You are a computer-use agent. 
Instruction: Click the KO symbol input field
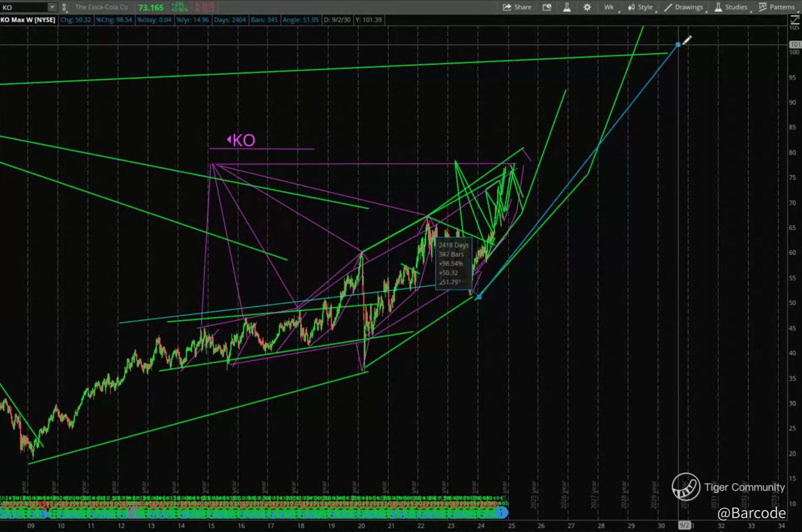pos(23,7)
